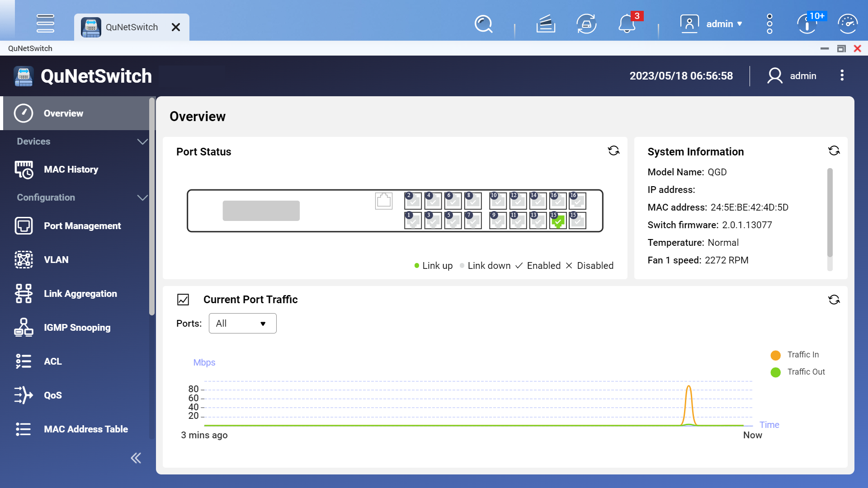Refresh the System Information panel
The height and width of the screenshot is (488, 868).
pos(834,150)
